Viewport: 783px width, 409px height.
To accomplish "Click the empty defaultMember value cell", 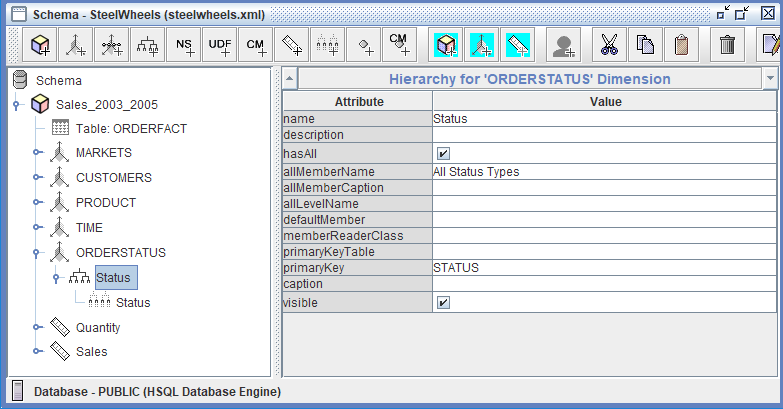I will [x=604, y=220].
